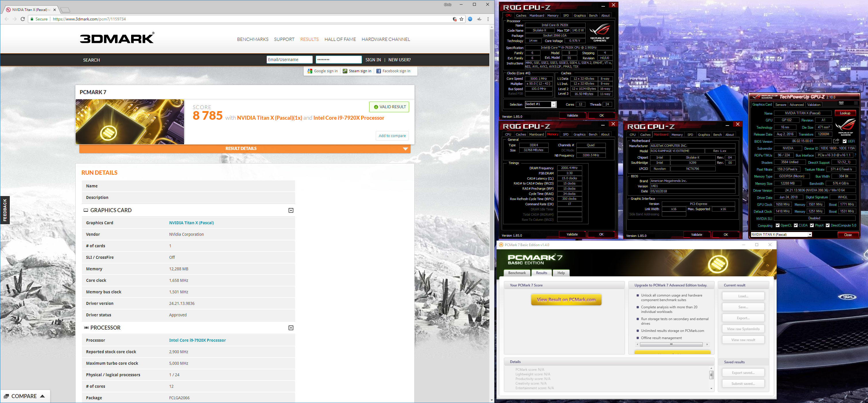Open the HALL OF FAME menu item
This screenshot has width=868, height=403.
pyautogui.click(x=340, y=39)
